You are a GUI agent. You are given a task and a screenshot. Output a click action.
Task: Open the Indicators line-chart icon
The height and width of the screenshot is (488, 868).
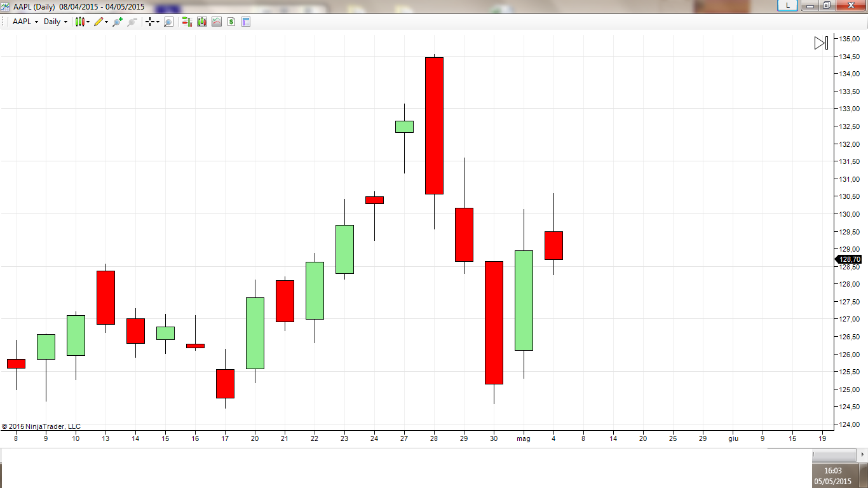(x=217, y=22)
